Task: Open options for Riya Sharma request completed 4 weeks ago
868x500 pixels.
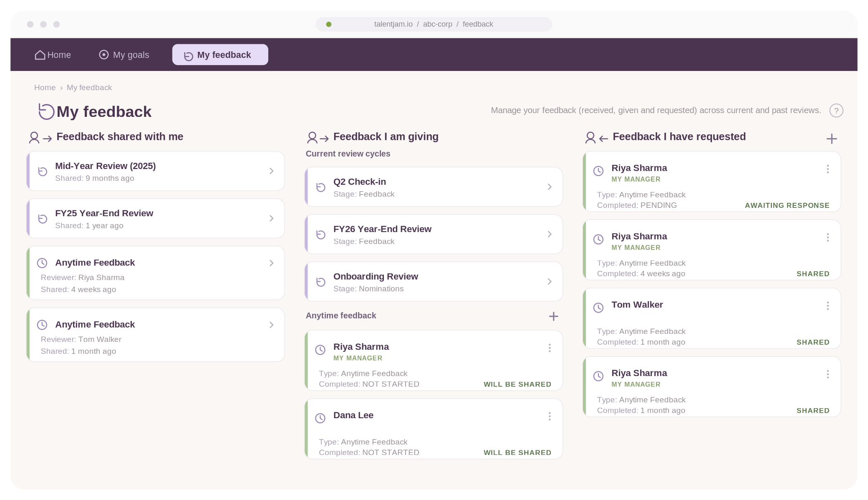Action: pyautogui.click(x=828, y=237)
